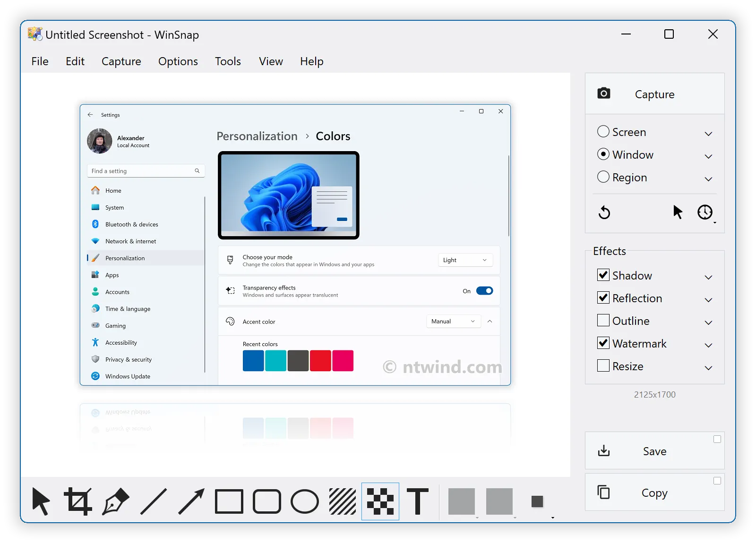Viewport: 756px width, 543px height.
Task: Select the Rectangle shape tool
Action: tap(229, 501)
